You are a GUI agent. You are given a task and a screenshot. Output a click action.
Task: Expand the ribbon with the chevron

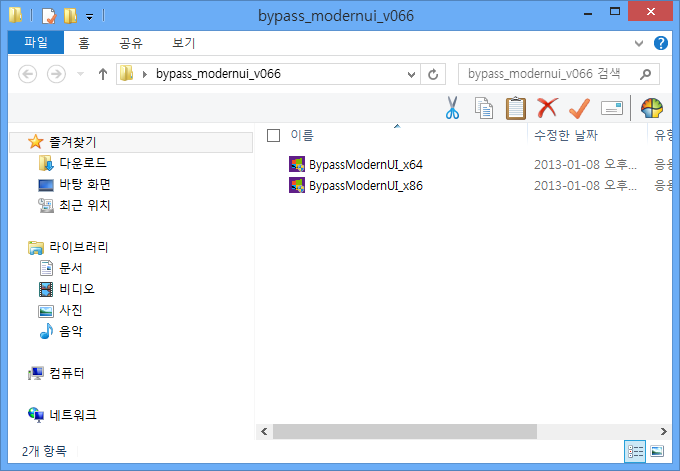coord(638,43)
